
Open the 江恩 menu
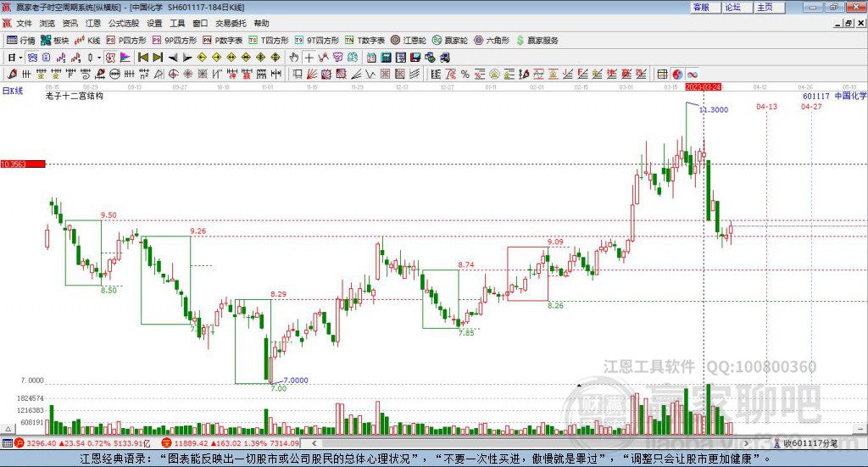(x=93, y=23)
